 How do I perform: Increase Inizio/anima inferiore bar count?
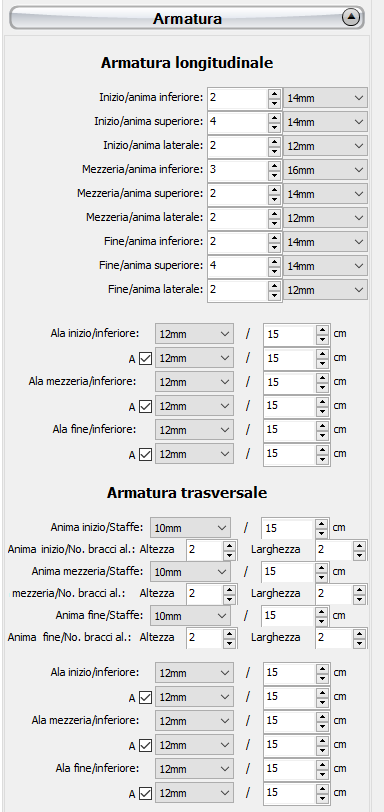pyautogui.click(x=274, y=93)
